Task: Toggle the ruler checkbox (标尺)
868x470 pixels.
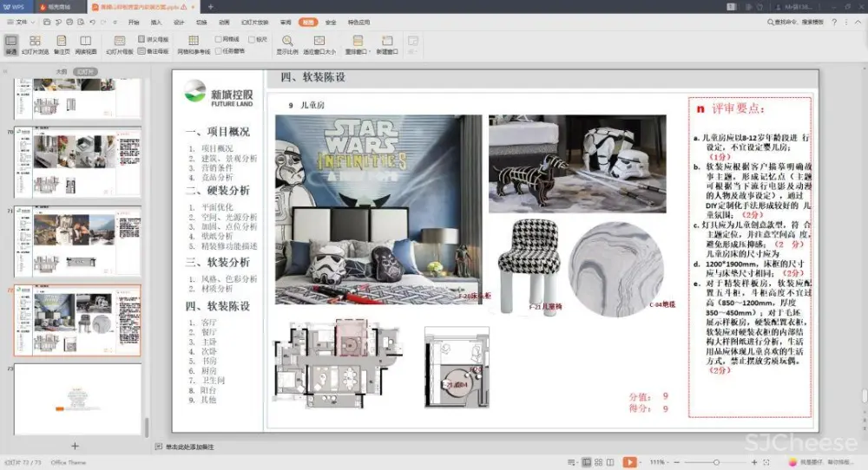Action: click(252, 39)
